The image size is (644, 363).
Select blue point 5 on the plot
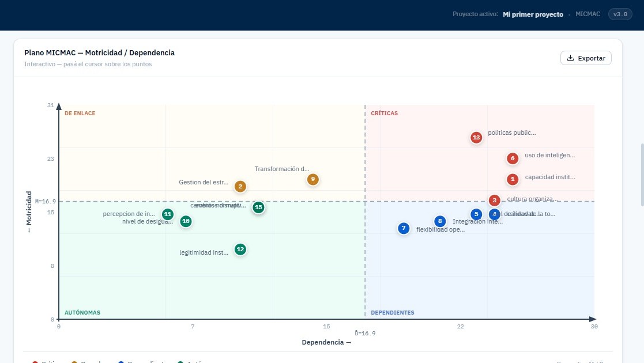click(476, 214)
